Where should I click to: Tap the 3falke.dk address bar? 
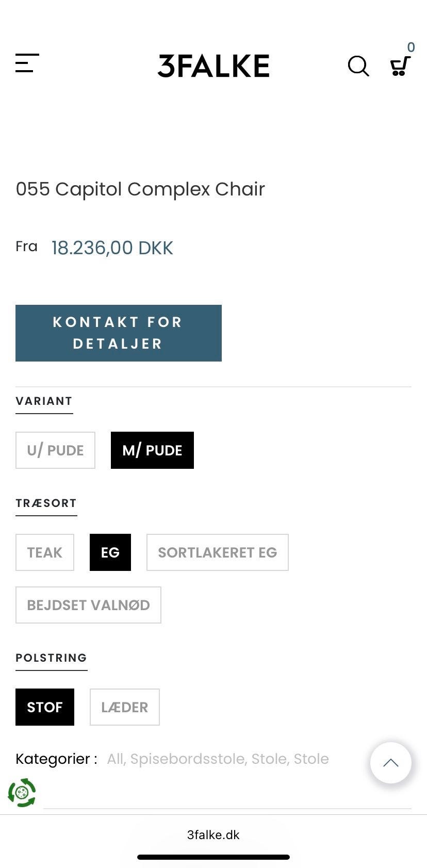pyautogui.click(x=213, y=835)
